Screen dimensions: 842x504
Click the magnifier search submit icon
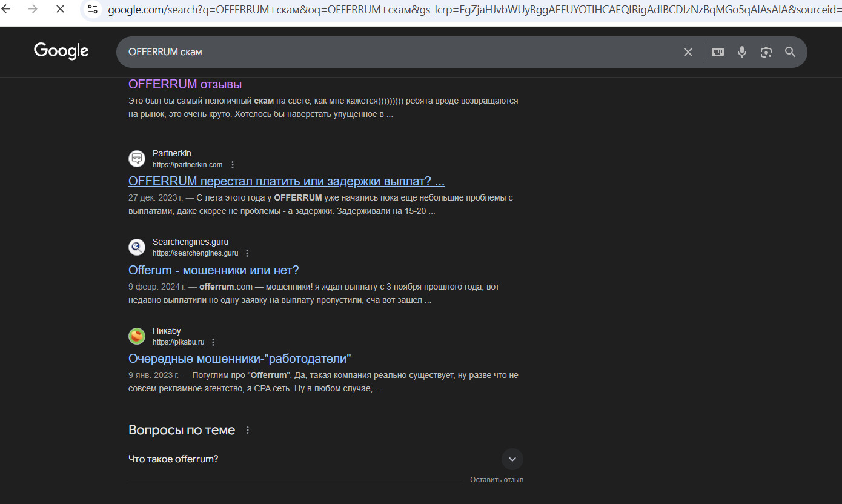[x=791, y=52]
